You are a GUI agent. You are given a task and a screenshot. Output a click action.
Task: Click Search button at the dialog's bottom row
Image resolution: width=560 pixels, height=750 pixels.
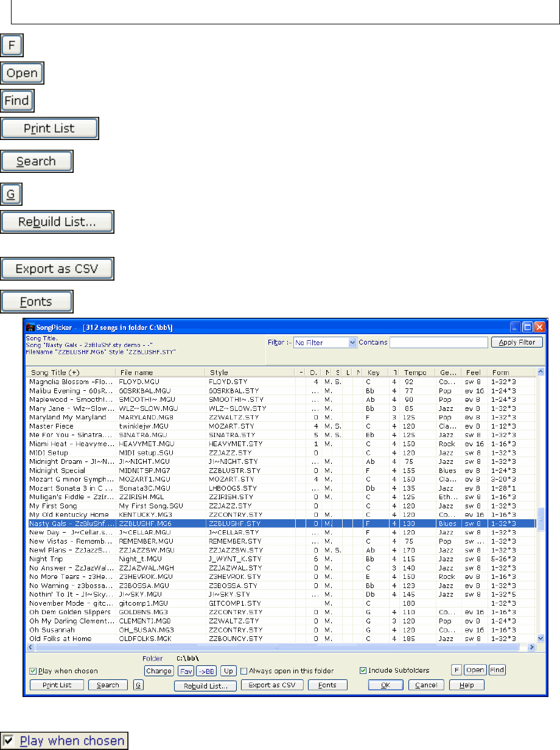108,685
